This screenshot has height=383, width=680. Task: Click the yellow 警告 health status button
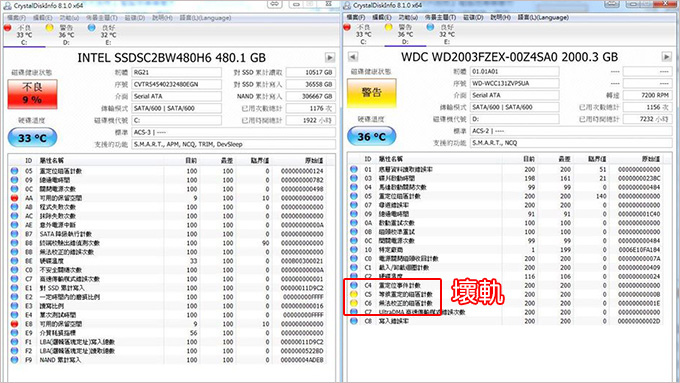point(372,92)
